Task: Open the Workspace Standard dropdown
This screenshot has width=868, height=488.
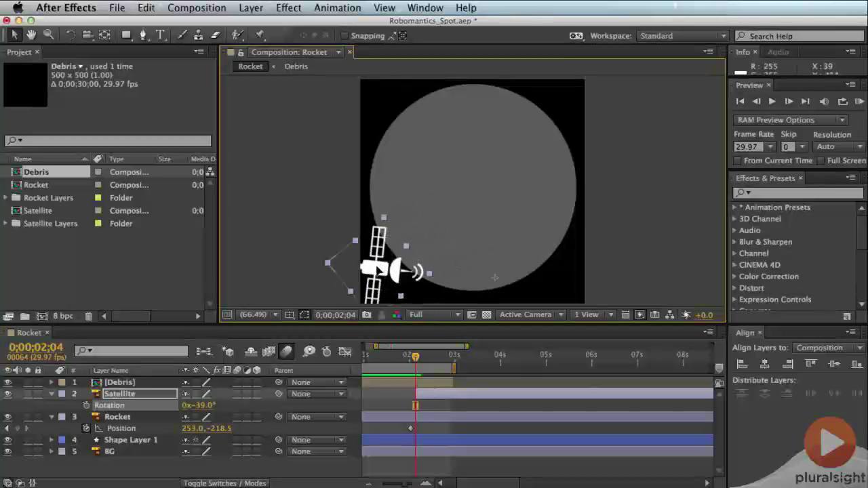Action: [682, 36]
